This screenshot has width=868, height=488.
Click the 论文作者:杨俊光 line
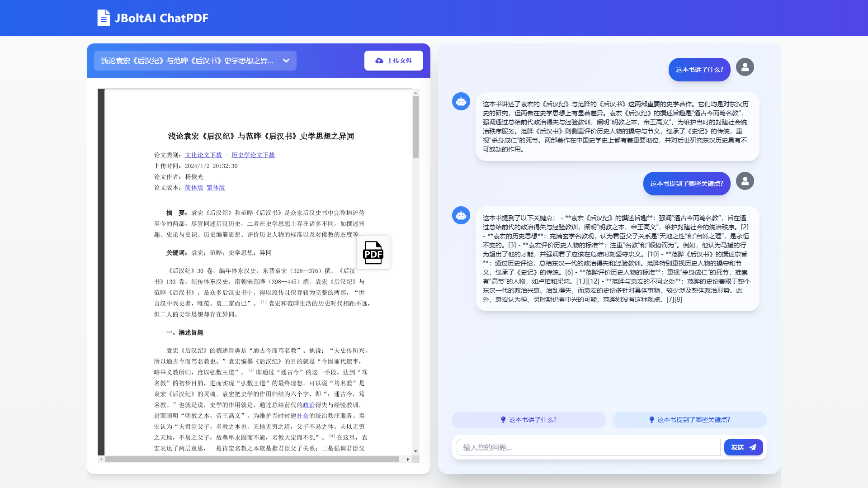[179, 177]
